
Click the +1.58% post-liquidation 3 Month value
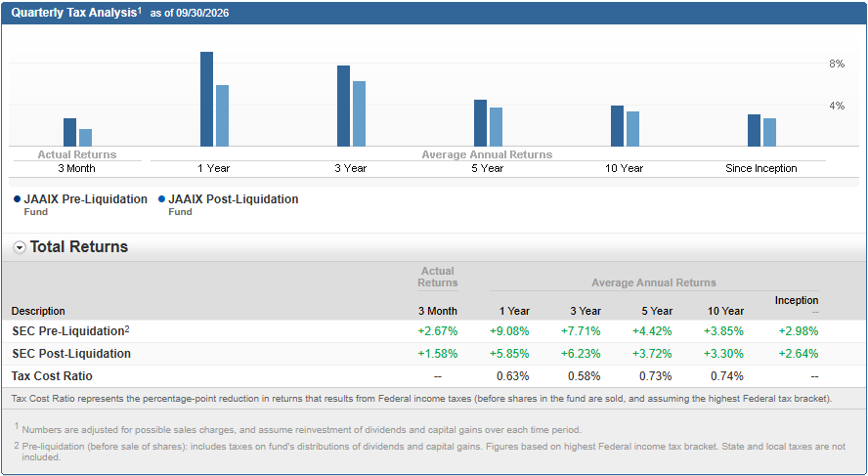[x=438, y=354]
